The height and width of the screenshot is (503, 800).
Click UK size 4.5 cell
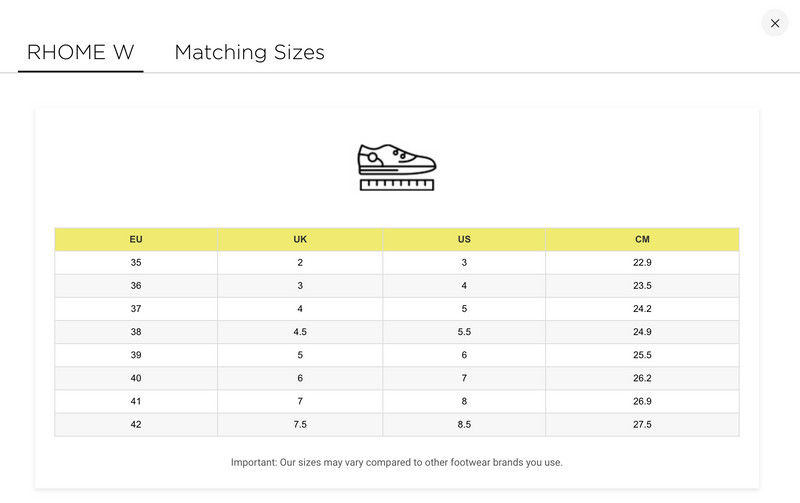[300, 332]
